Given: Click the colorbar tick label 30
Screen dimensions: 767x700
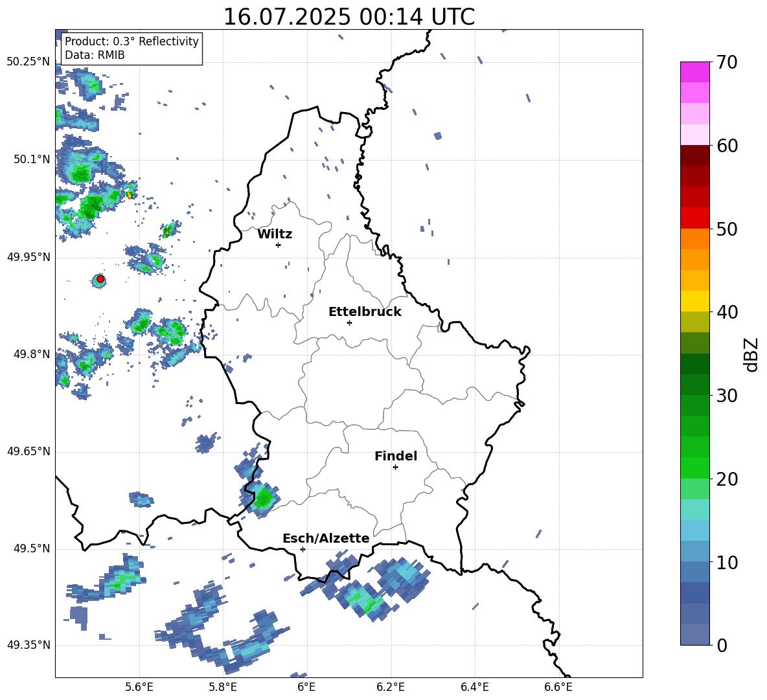Looking at the screenshot, I should (x=727, y=396).
